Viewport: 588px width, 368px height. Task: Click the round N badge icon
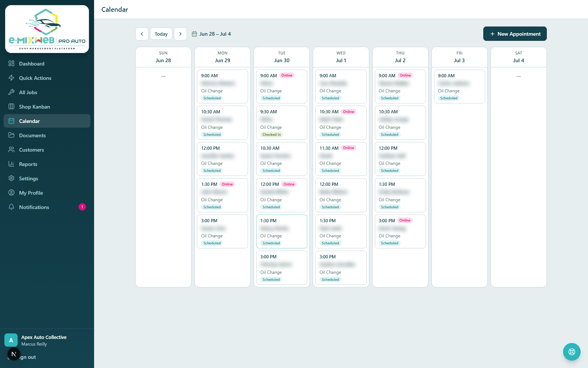click(14, 354)
